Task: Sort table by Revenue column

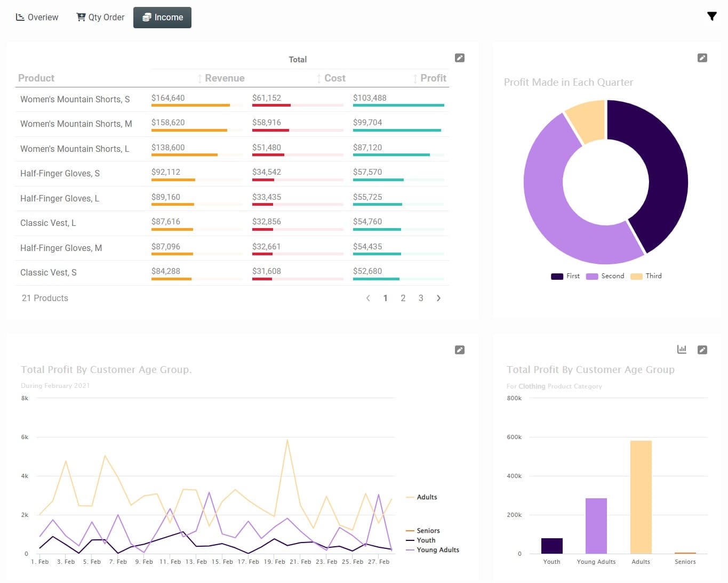Action: [221, 78]
